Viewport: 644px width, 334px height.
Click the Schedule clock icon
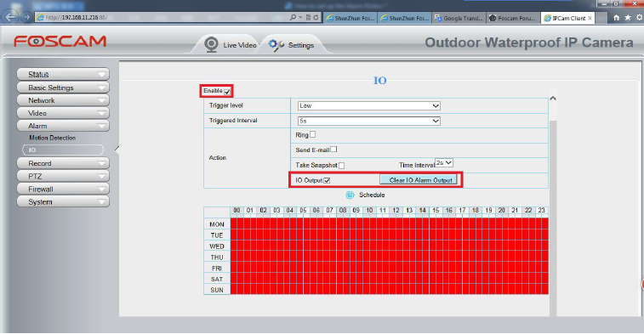point(350,195)
